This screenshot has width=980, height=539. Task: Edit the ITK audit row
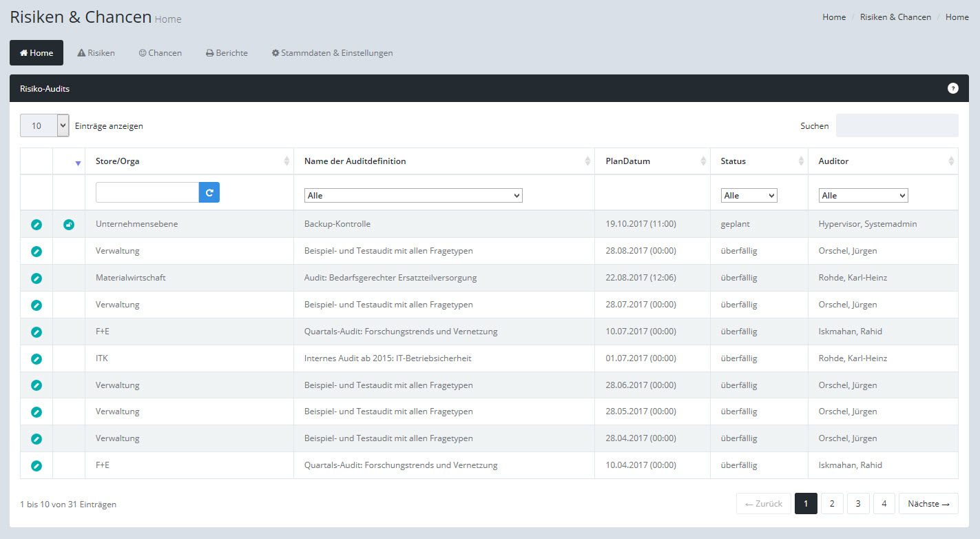click(37, 359)
